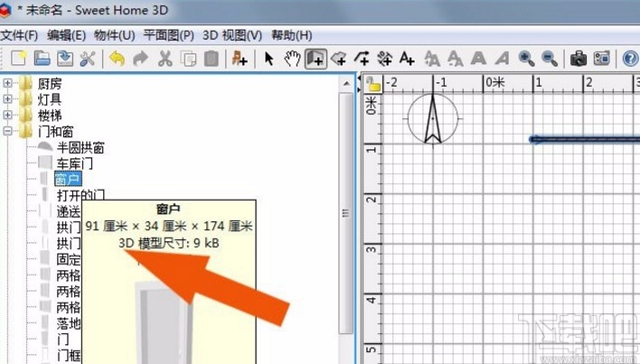This screenshot has width=640, height=364.
Task: Paste from clipboard toolbar icon
Action: click(211, 59)
